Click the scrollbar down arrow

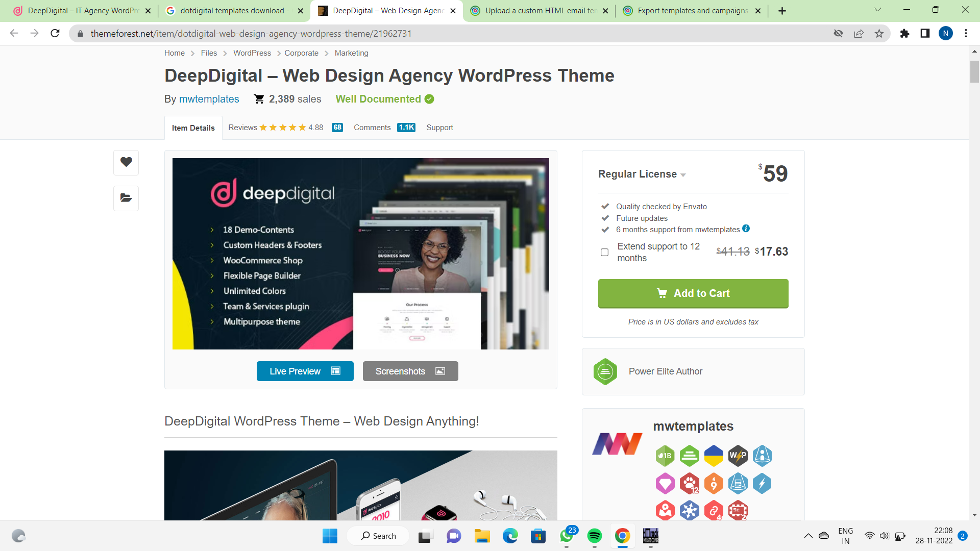974,515
